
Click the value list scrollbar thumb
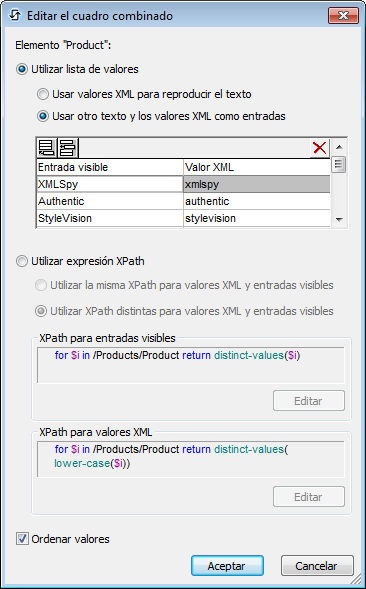coord(339,165)
